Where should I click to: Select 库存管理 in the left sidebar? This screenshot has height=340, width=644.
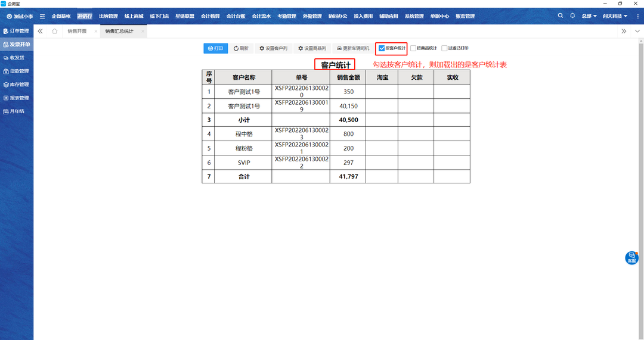click(16, 85)
